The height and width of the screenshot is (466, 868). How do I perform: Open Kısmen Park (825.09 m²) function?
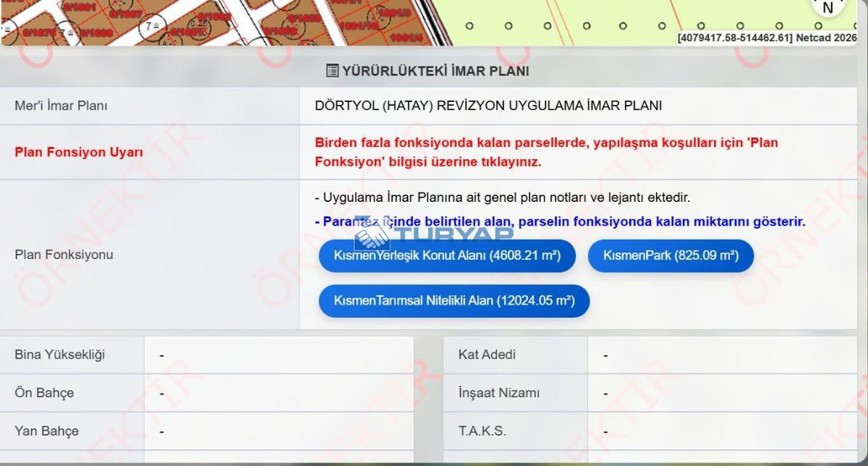[x=671, y=255]
